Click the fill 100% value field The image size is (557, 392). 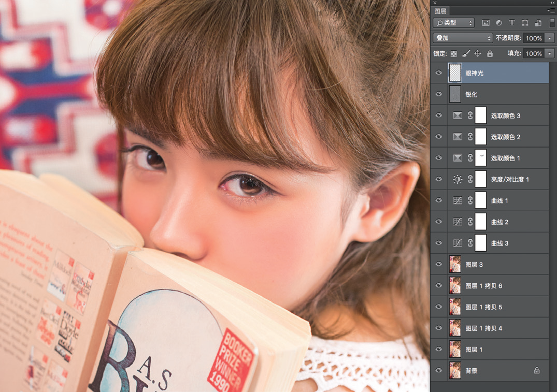534,53
